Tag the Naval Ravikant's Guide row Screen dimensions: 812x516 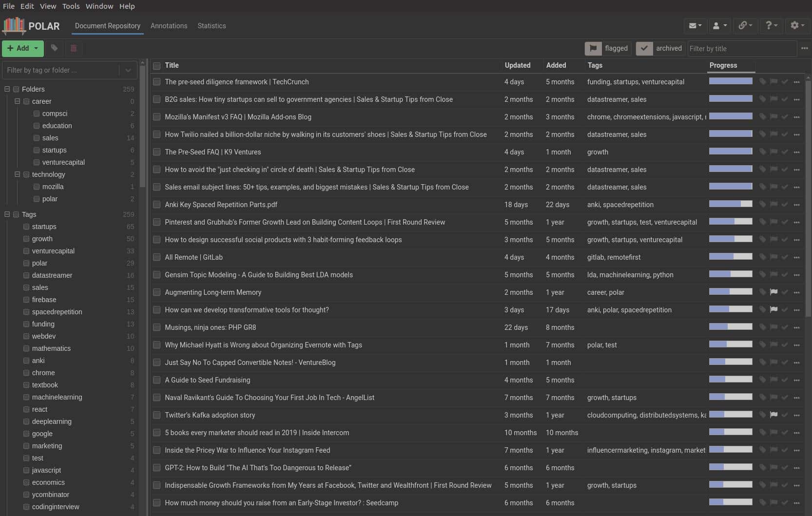[x=762, y=398]
